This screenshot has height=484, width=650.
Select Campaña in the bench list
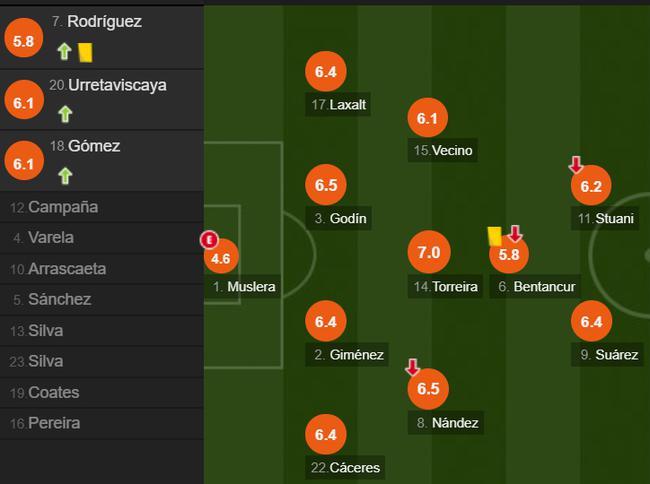102,207
